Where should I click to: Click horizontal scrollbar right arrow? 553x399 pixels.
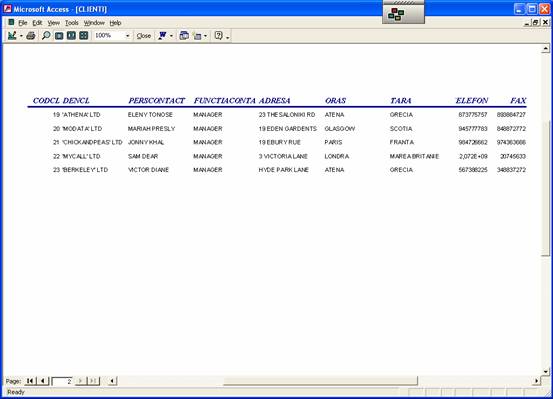[536, 381]
